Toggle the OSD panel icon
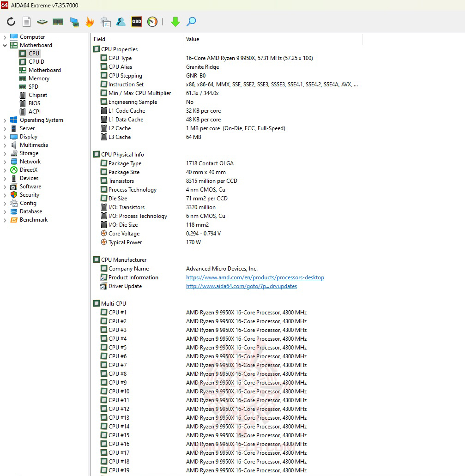This screenshot has width=465, height=476. (x=137, y=22)
